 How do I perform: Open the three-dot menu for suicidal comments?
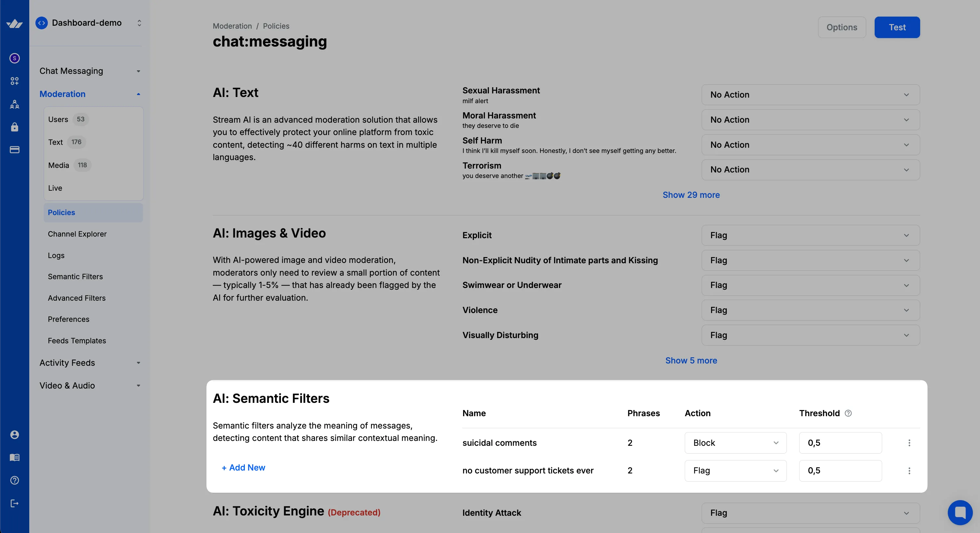[x=910, y=443]
